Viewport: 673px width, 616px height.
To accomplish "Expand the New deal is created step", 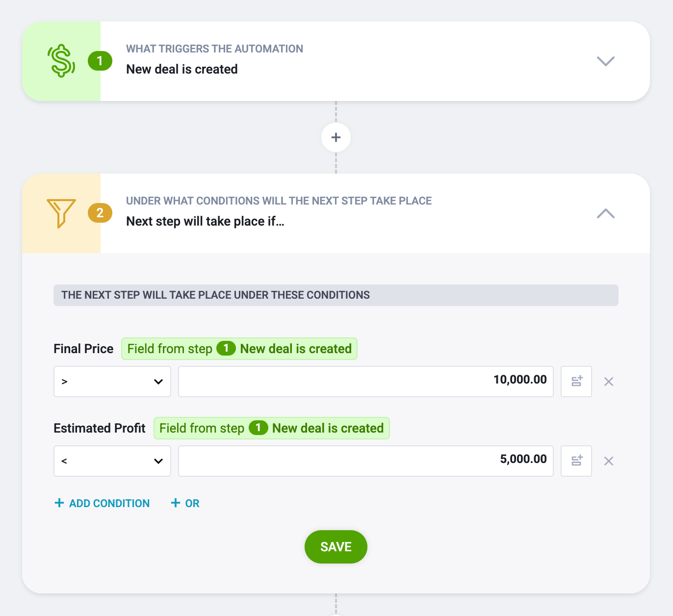I will (606, 61).
